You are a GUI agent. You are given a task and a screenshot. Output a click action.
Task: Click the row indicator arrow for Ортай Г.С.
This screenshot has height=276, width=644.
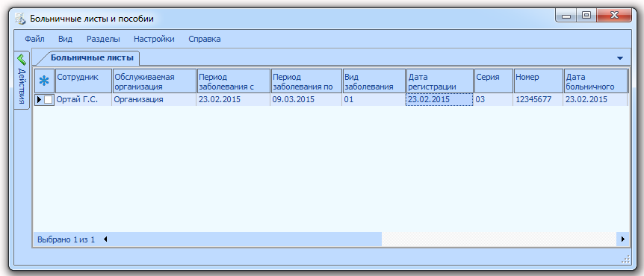point(39,99)
